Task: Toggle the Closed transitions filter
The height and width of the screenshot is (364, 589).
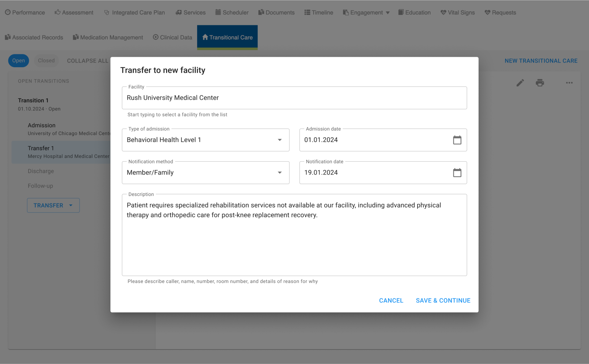Action: 46,61
